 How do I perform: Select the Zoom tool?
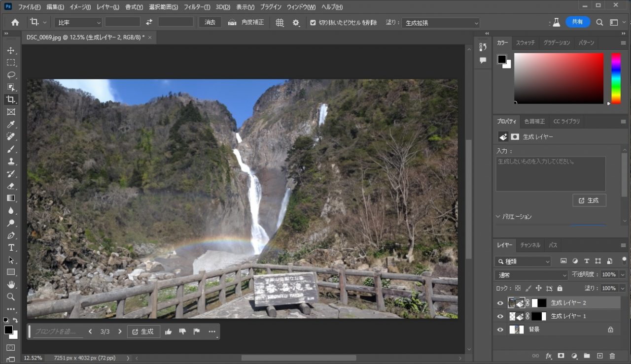click(x=11, y=297)
